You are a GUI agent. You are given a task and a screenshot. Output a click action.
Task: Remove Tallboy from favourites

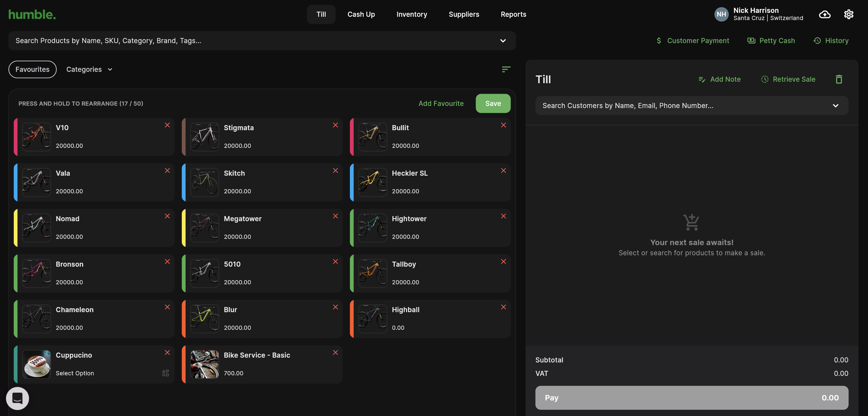tap(503, 261)
